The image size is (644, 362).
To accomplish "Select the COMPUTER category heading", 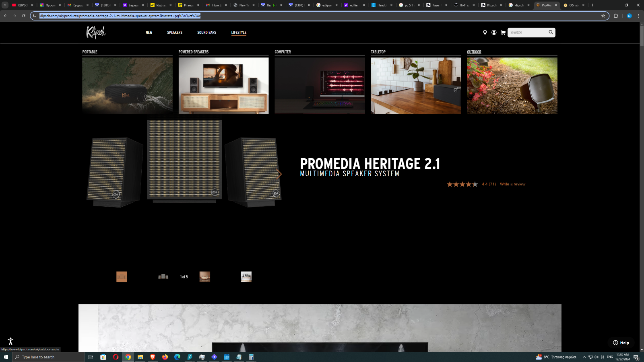I will pos(283,52).
